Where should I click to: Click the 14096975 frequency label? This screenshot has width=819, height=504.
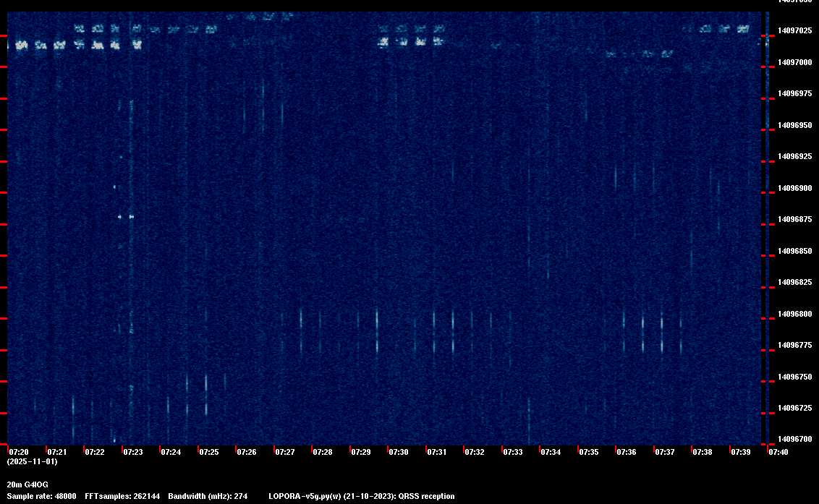(794, 93)
